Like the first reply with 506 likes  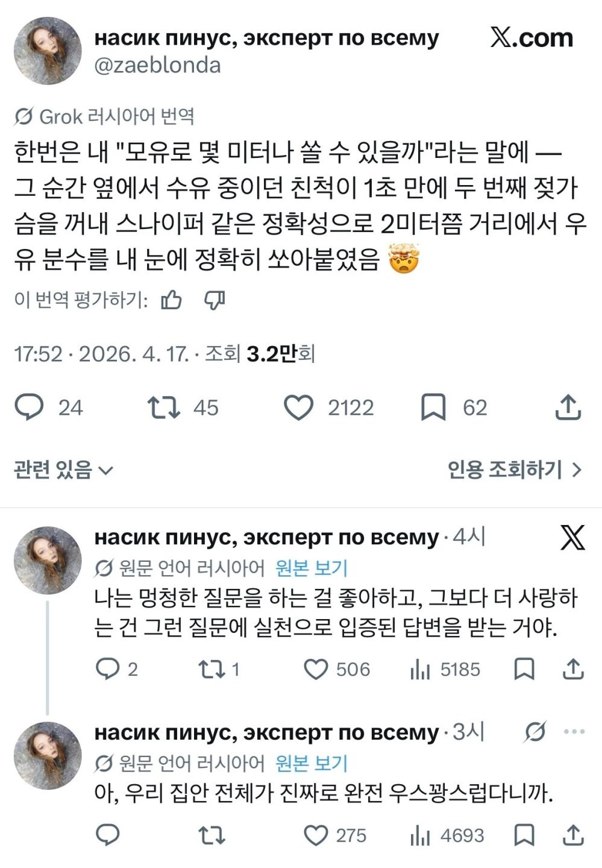[x=316, y=669]
